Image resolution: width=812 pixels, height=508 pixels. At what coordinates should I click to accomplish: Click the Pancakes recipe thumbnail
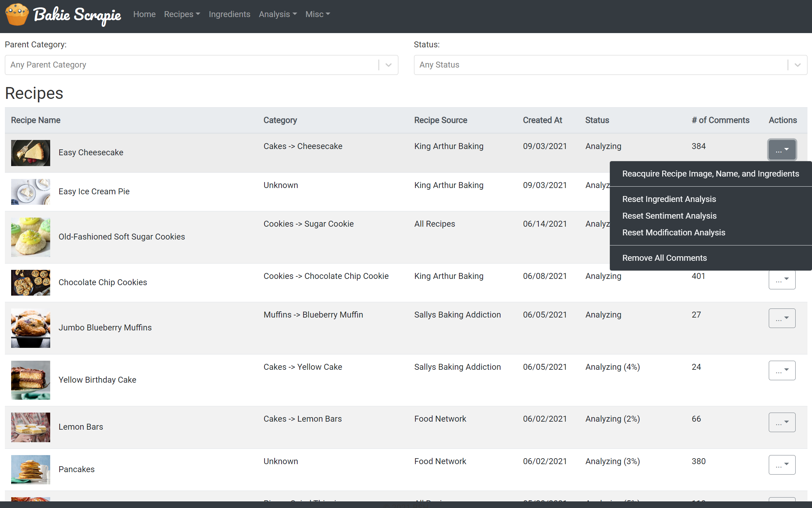(x=31, y=469)
